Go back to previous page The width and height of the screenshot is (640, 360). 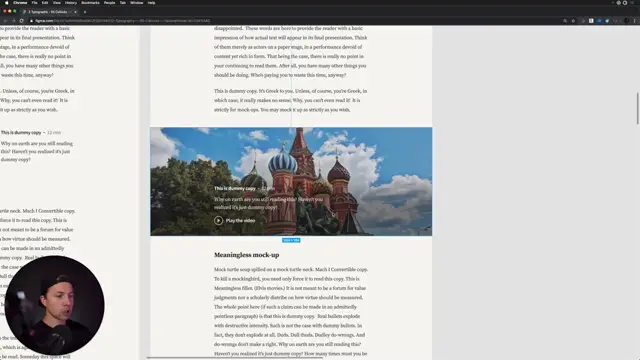click(x=5, y=20)
